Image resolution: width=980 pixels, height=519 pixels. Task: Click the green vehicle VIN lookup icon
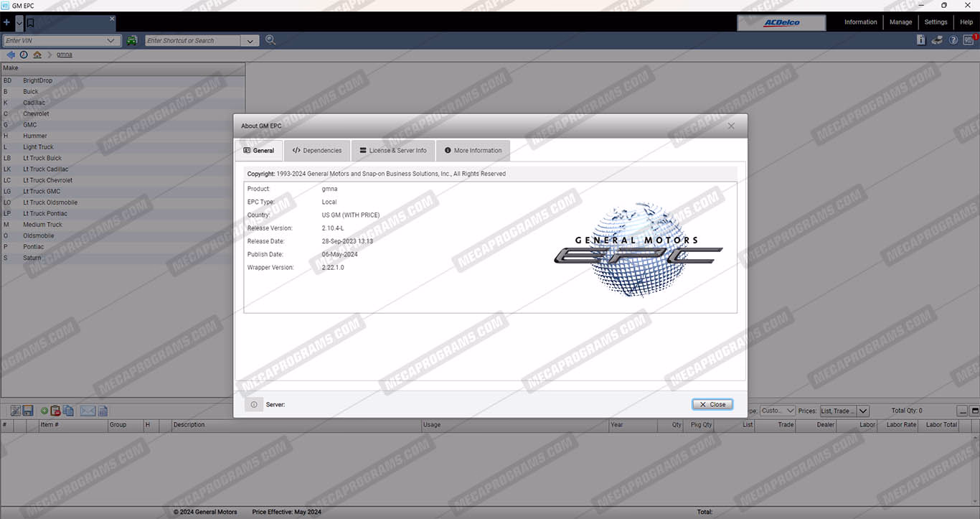point(132,41)
